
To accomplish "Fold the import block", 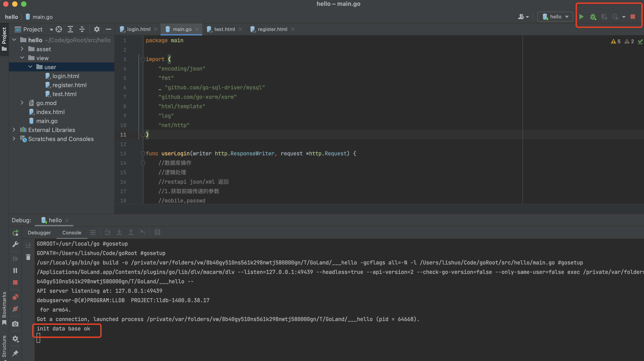I will tap(143, 59).
